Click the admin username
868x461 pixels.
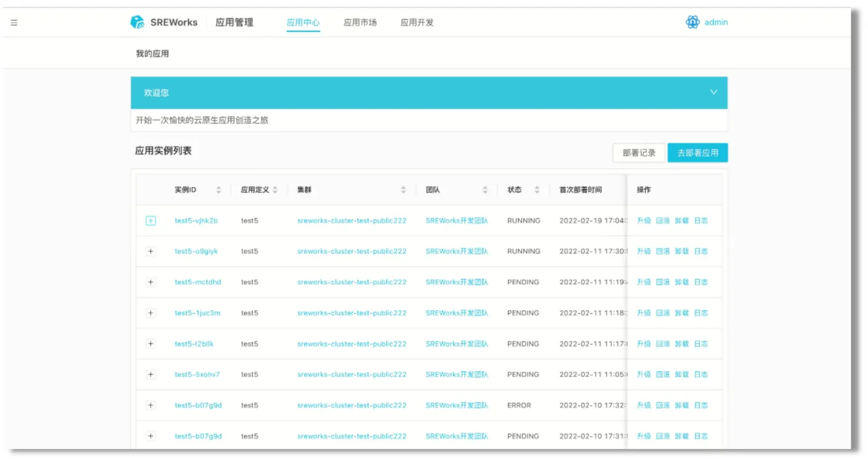pos(716,22)
